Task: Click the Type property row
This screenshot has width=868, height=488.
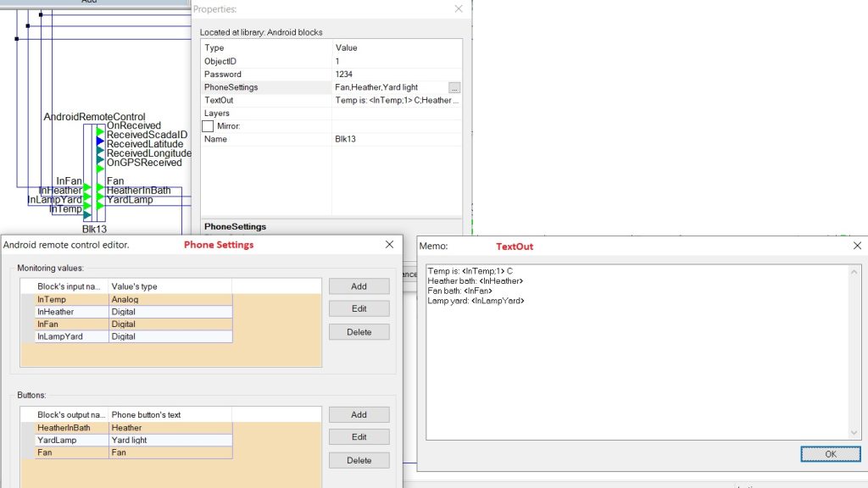Action: (x=331, y=48)
